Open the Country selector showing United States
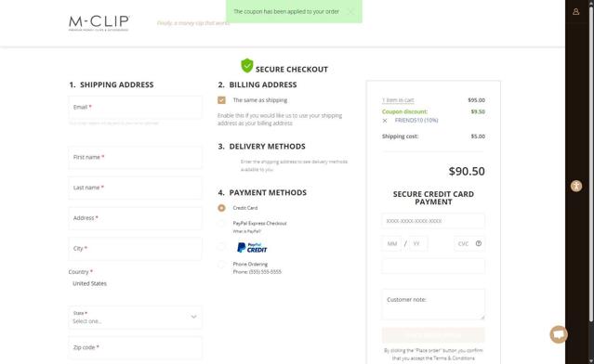The height and width of the screenshot is (364, 594). point(135,283)
